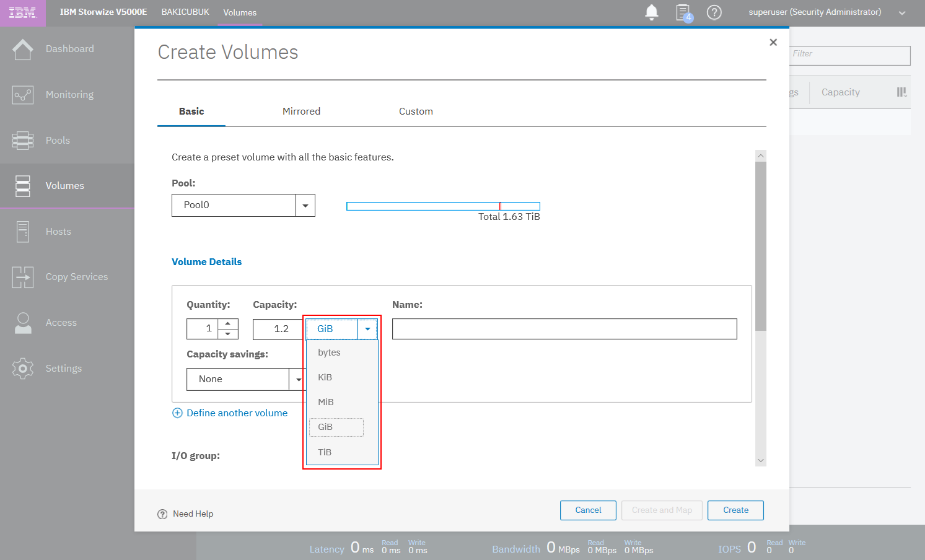Image resolution: width=925 pixels, height=560 pixels.
Task: Click the Bandwidth performance readout
Action: (572, 548)
